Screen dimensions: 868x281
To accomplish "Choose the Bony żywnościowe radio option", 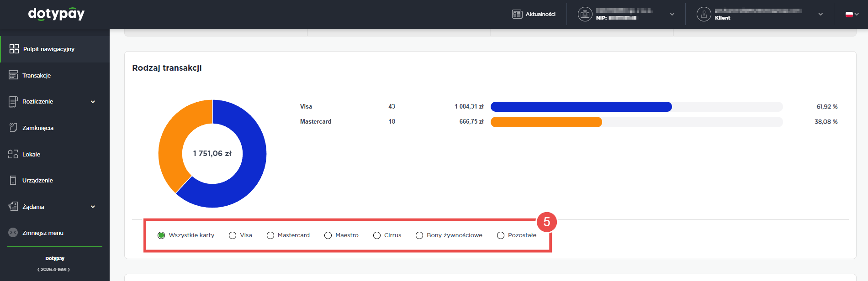I will [419, 235].
